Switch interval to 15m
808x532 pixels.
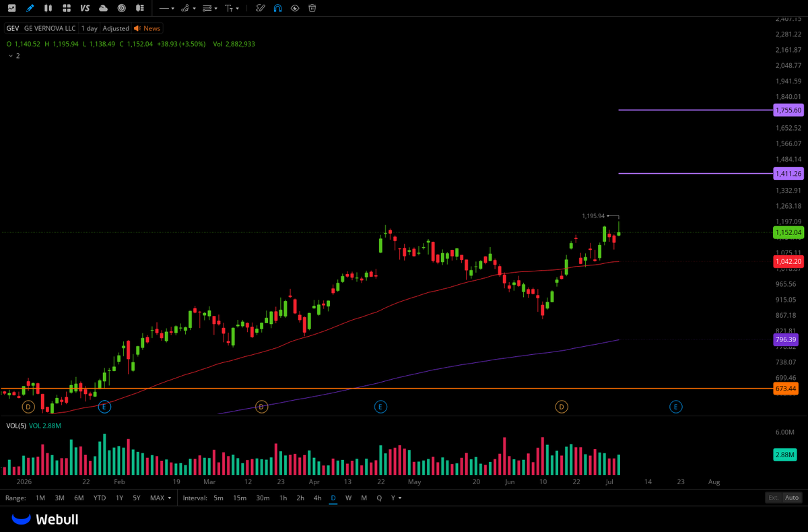[x=240, y=498]
